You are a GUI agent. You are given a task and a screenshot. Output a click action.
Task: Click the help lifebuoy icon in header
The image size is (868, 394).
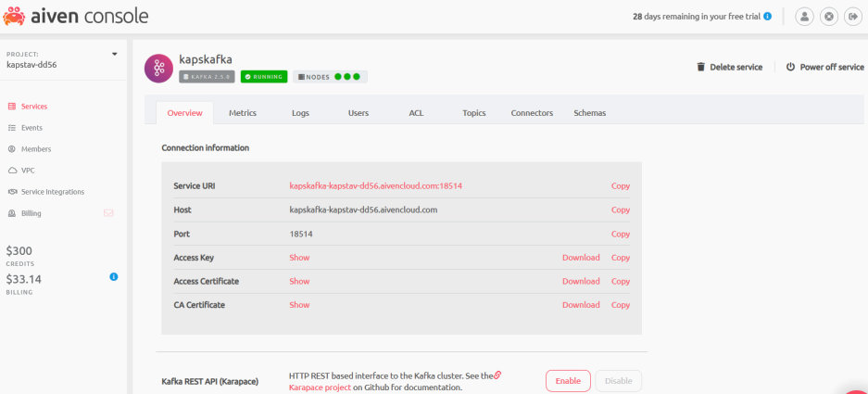click(828, 17)
